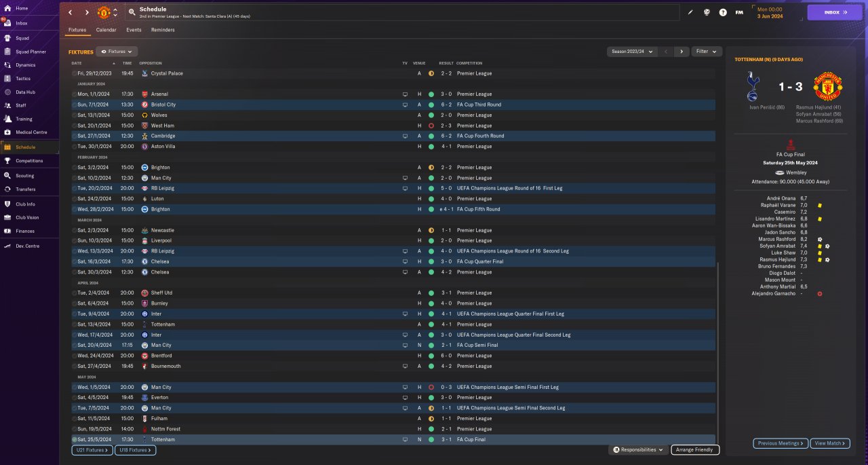Switch to the Fixtures tab

[77, 30]
